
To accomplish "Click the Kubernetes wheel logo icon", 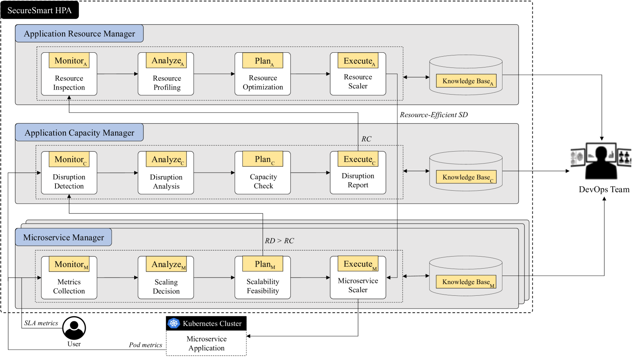I will pyautogui.click(x=174, y=323).
